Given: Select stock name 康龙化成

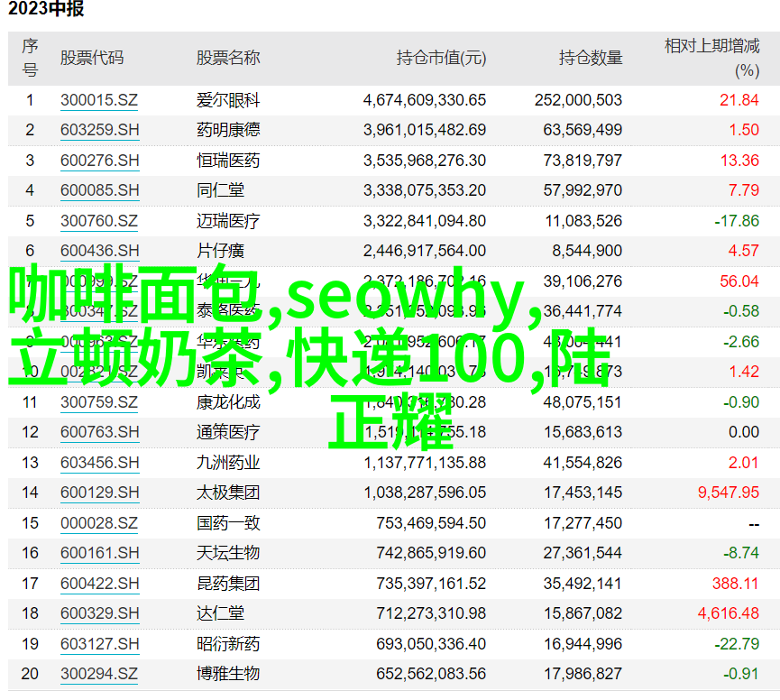Looking at the screenshot, I should tap(228, 402).
